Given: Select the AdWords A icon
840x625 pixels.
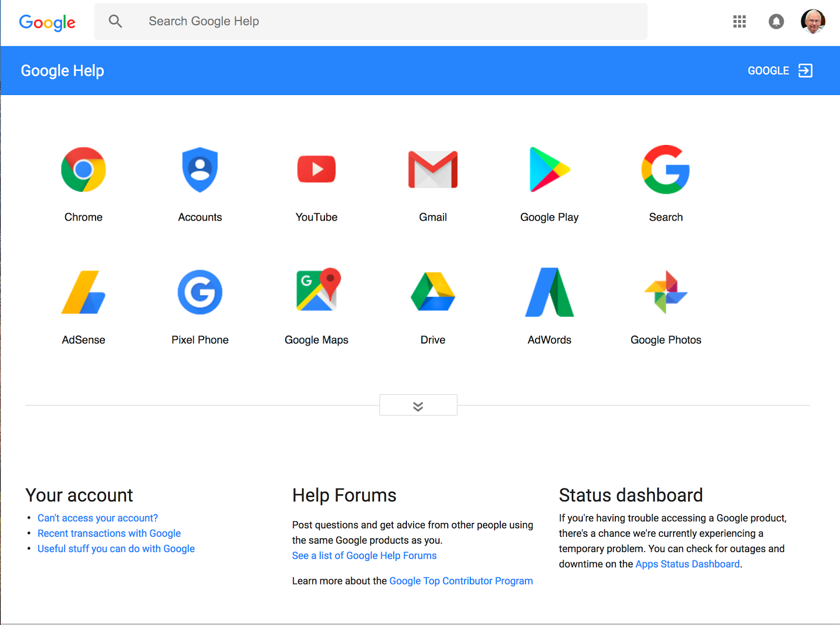Looking at the screenshot, I should coord(550,292).
